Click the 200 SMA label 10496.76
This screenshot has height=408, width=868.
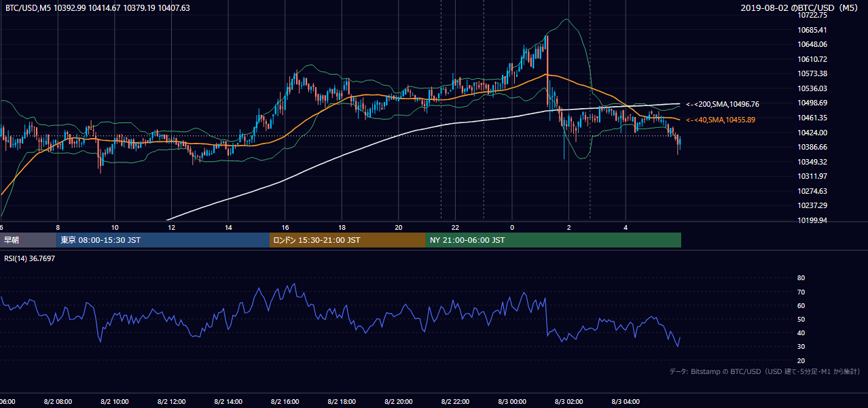click(x=723, y=104)
